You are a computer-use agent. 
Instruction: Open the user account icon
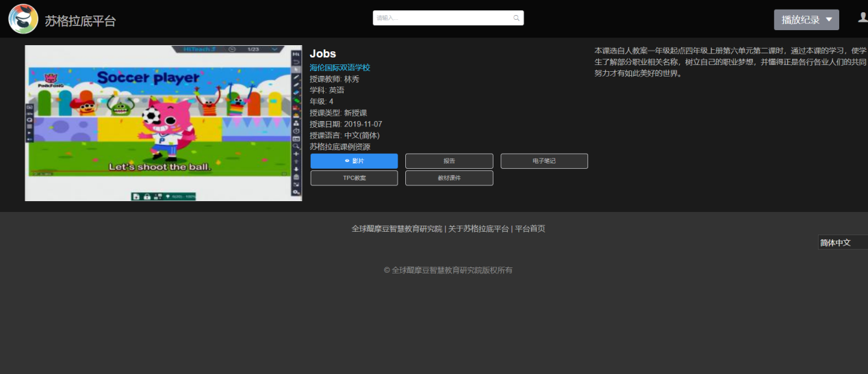pyautogui.click(x=863, y=18)
